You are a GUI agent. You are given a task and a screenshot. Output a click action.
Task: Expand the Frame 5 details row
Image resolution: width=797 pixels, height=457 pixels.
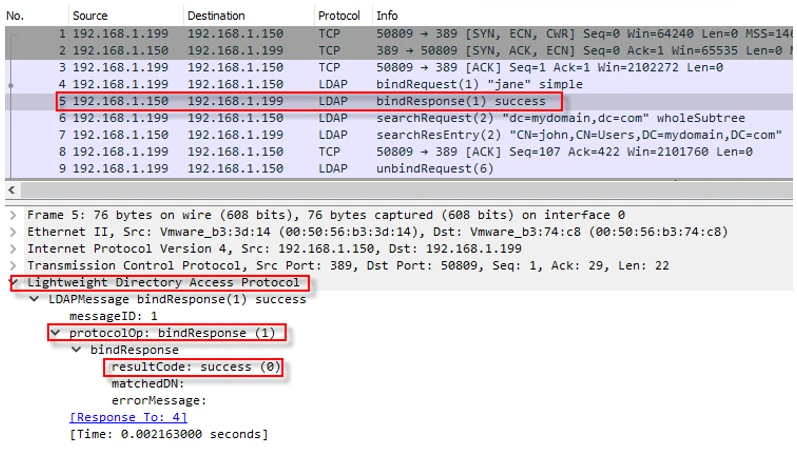pos(13,215)
